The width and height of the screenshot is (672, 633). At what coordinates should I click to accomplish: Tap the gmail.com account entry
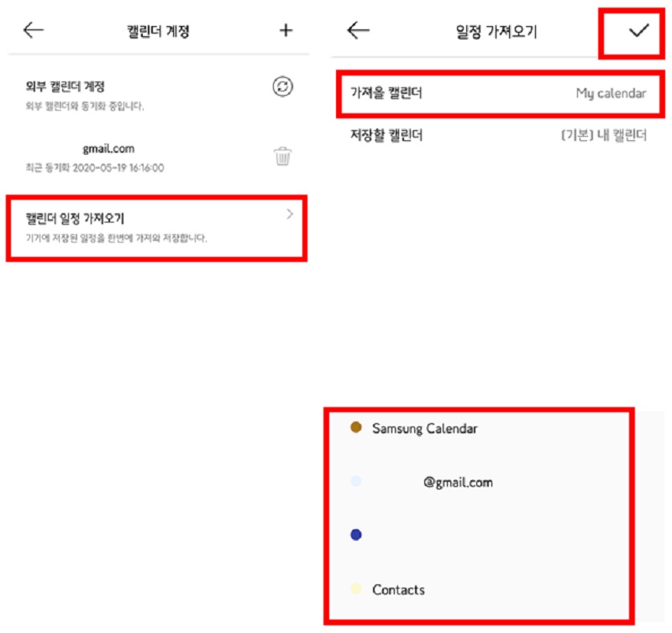point(108,149)
